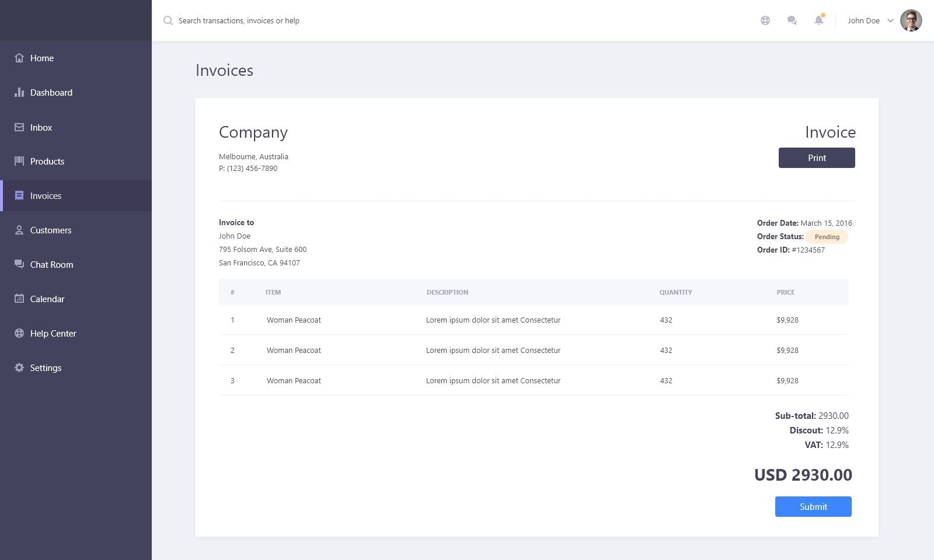This screenshot has width=934, height=560.
Task: Click the help lifebuoy icon in header
Action: click(765, 20)
